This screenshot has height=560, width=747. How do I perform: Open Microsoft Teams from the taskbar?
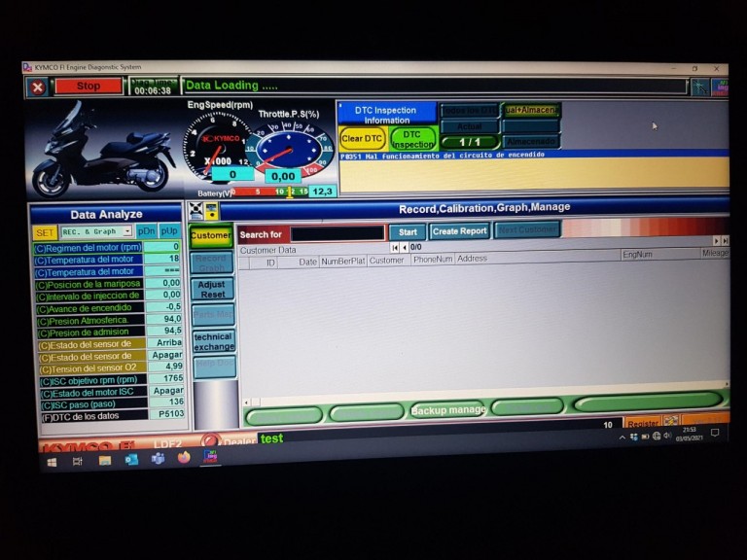tap(158, 459)
